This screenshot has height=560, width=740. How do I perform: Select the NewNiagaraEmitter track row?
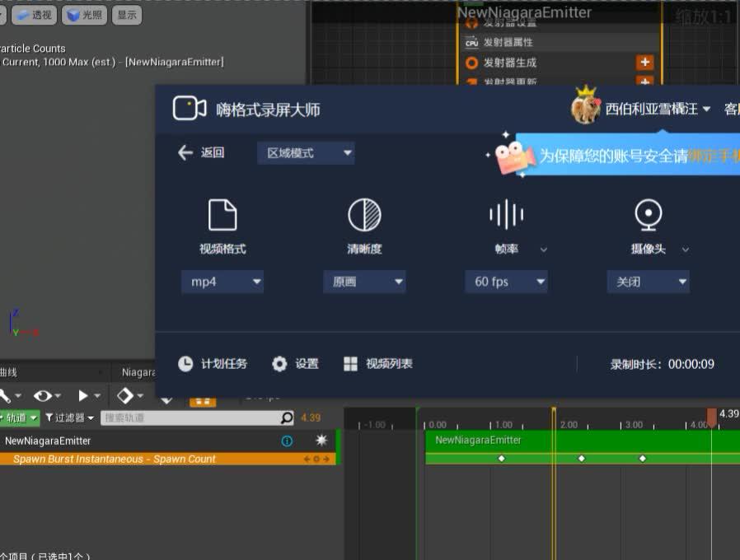coord(167,441)
